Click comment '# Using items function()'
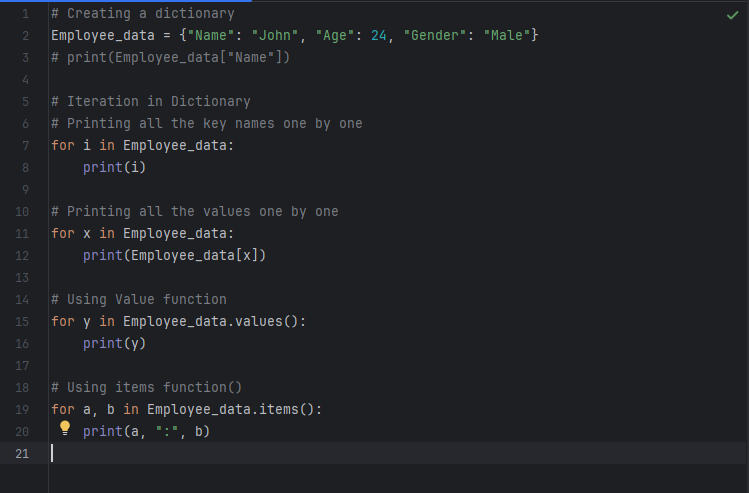The height and width of the screenshot is (493, 749). (147, 387)
